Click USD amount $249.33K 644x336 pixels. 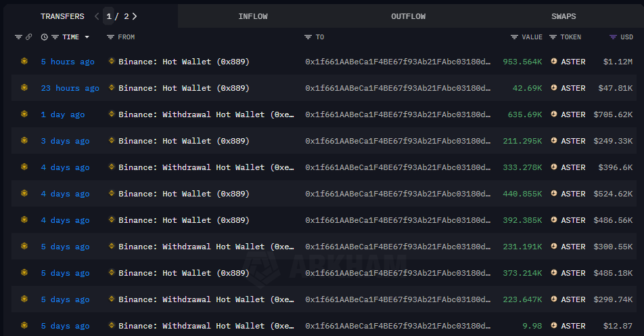tap(613, 141)
